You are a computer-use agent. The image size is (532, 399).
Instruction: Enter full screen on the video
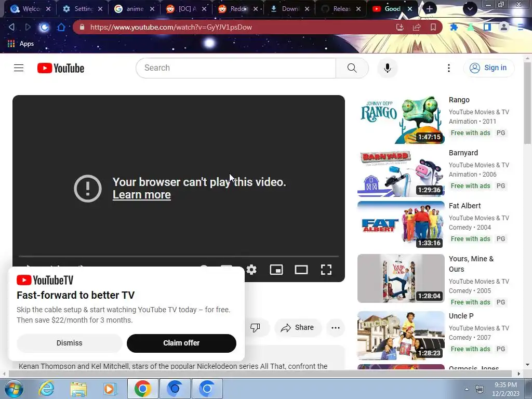pos(326,270)
